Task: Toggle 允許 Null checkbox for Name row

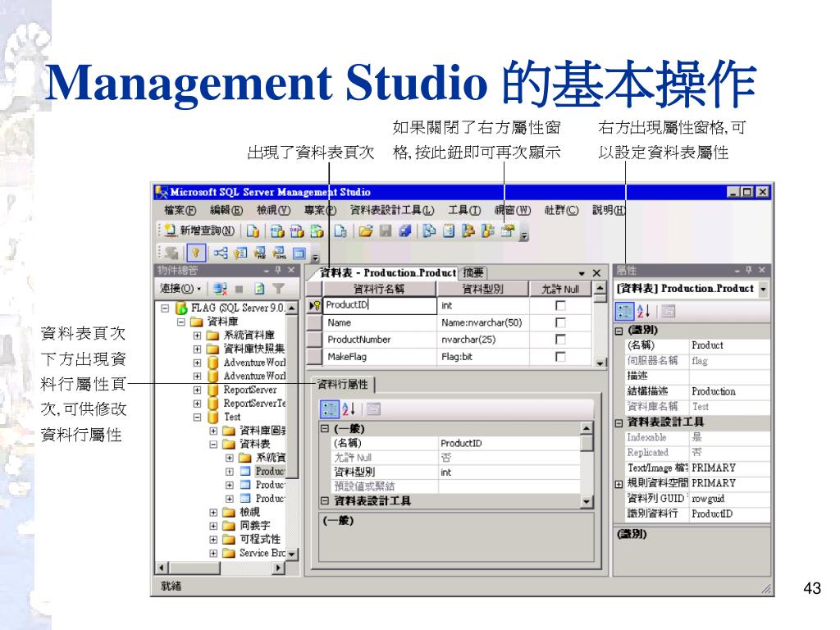Action: coord(560,322)
